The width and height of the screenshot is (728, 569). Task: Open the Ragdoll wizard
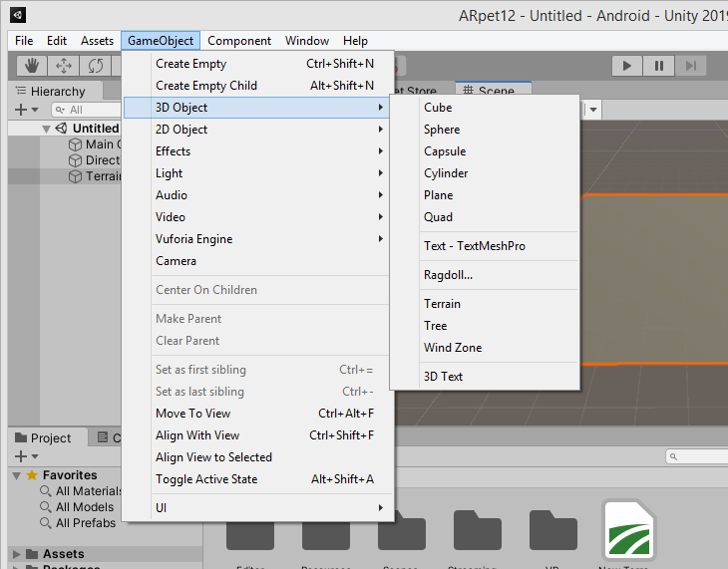485,275
